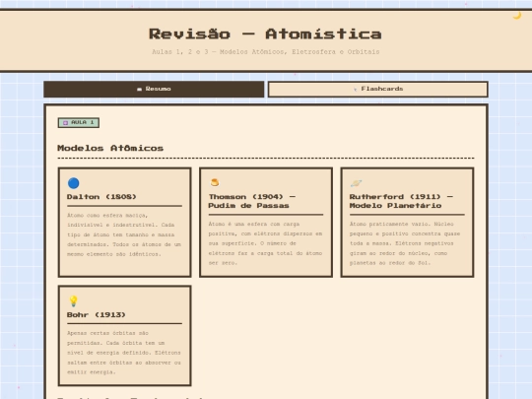Click the subtitle about Aulas 1, 2 e 3
Viewport: 532px width, 399px height.
pyautogui.click(x=266, y=52)
